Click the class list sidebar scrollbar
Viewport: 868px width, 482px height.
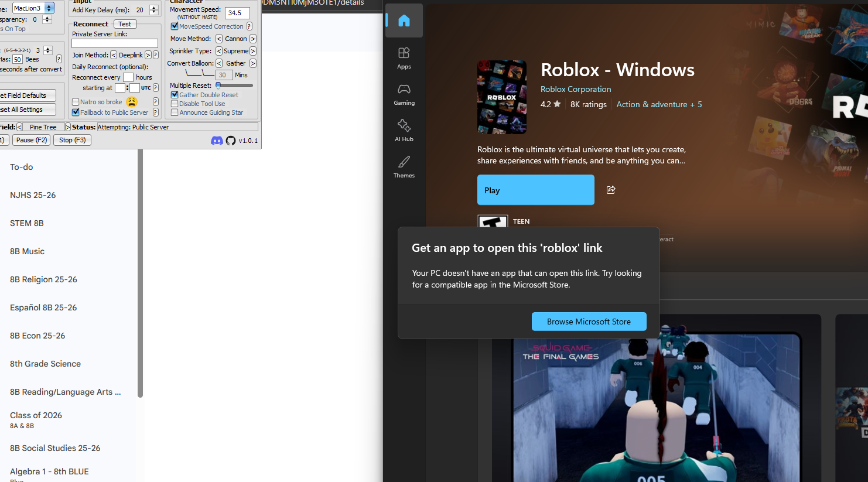coord(140,274)
